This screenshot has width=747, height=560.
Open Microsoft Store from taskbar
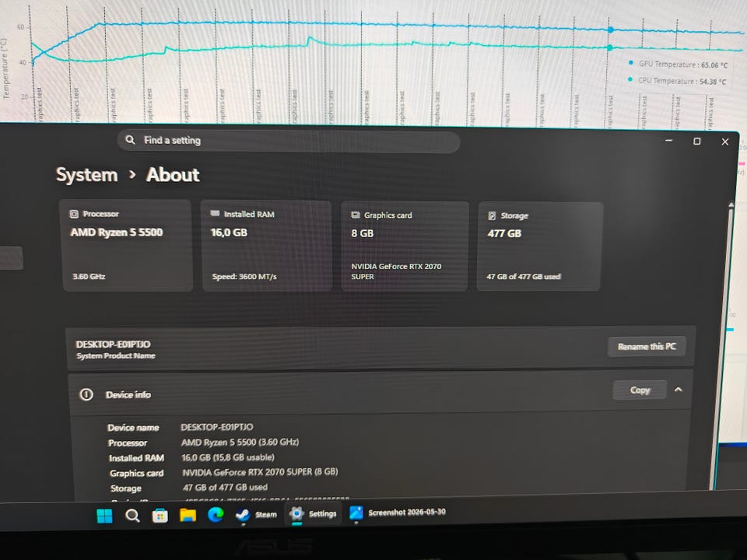160,515
